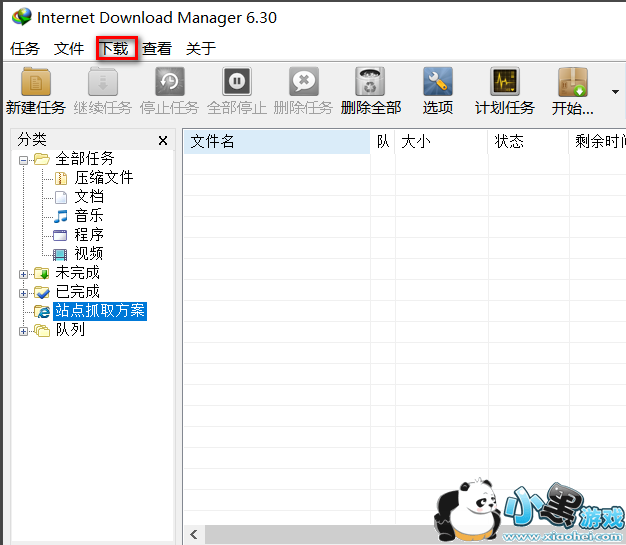The height and width of the screenshot is (545, 626).
Task: Select the 音乐 category
Action: click(x=89, y=216)
